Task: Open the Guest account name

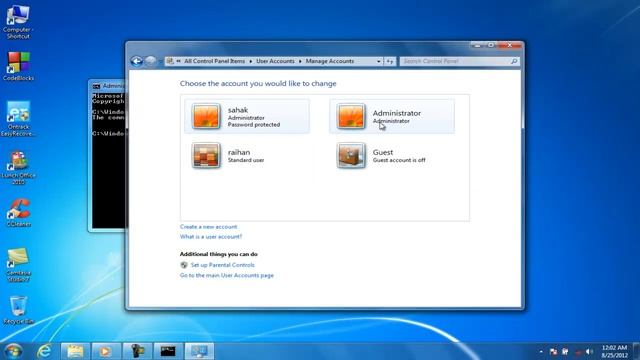Action: click(382, 152)
